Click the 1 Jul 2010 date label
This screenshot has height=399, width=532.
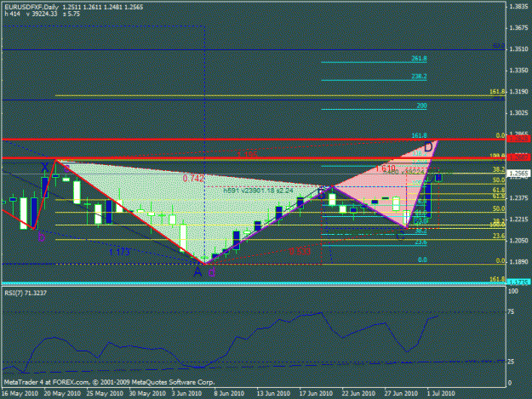tap(441, 393)
